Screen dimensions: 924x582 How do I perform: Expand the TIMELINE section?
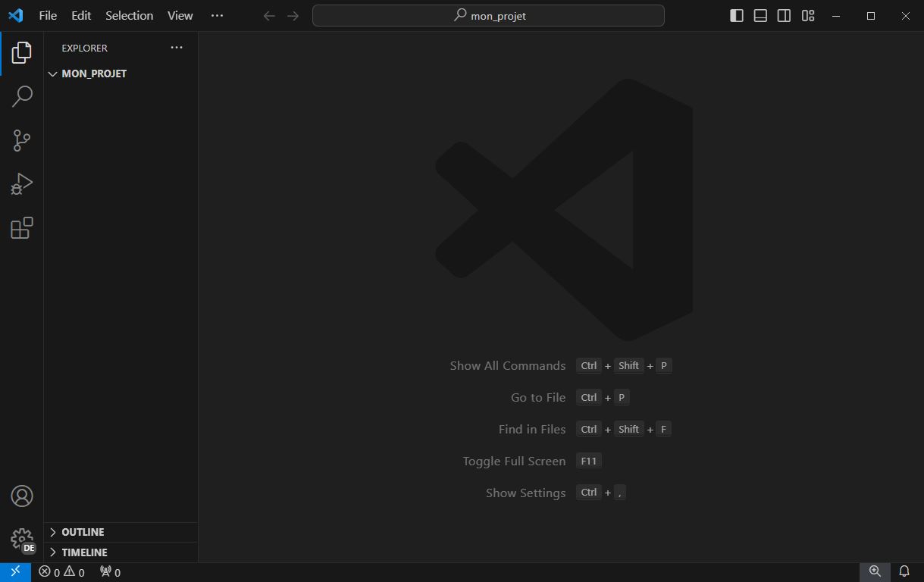point(83,552)
